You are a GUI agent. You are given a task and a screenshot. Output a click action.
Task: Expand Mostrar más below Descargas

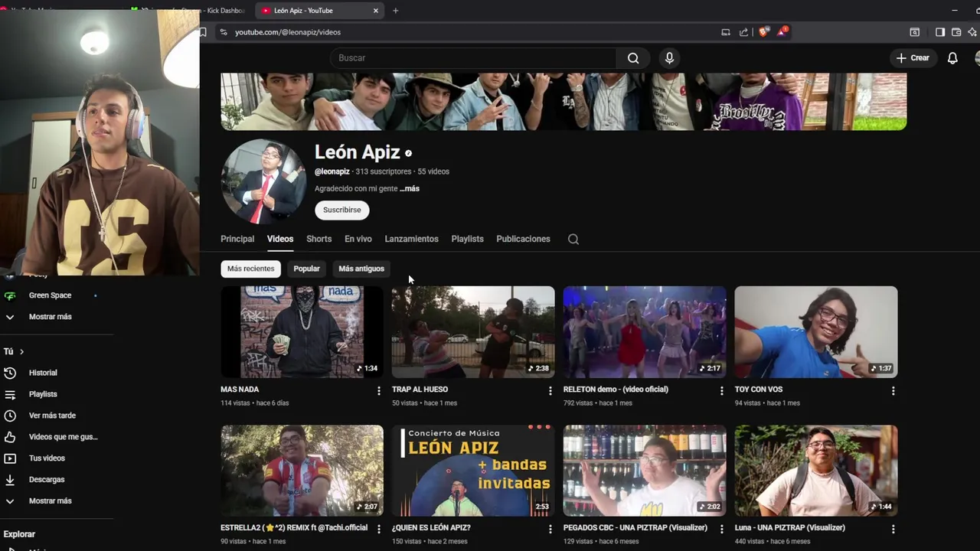[x=50, y=501]
